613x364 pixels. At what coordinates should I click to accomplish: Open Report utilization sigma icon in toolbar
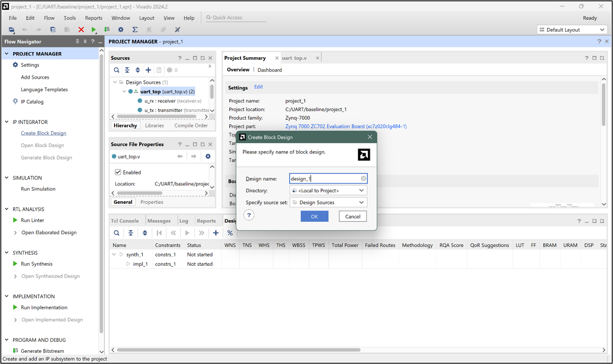pos(134,29)
